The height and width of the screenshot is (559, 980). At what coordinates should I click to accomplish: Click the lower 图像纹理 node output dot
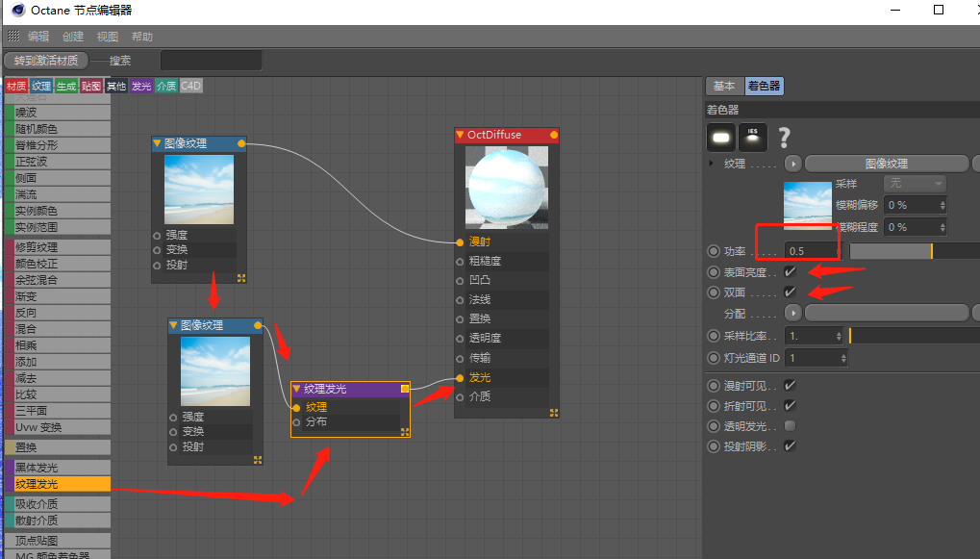click(x=258, y=325)
